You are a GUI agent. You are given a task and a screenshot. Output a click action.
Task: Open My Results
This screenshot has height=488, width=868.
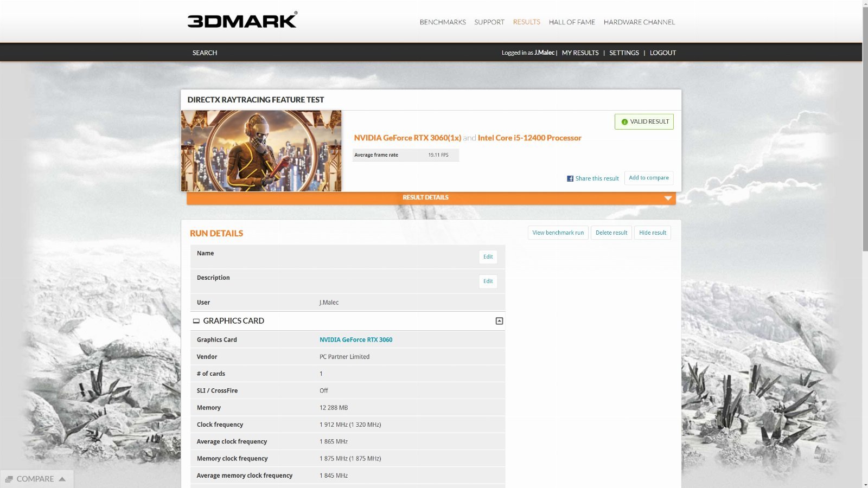coord(580,53)
